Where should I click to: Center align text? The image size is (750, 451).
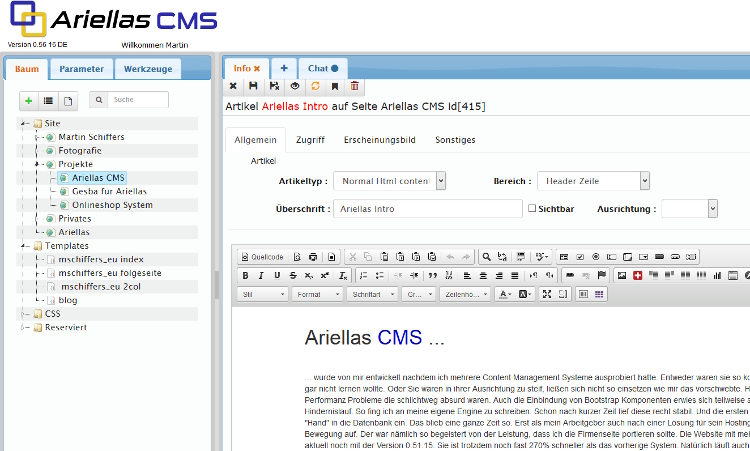(x=483, y=275)
